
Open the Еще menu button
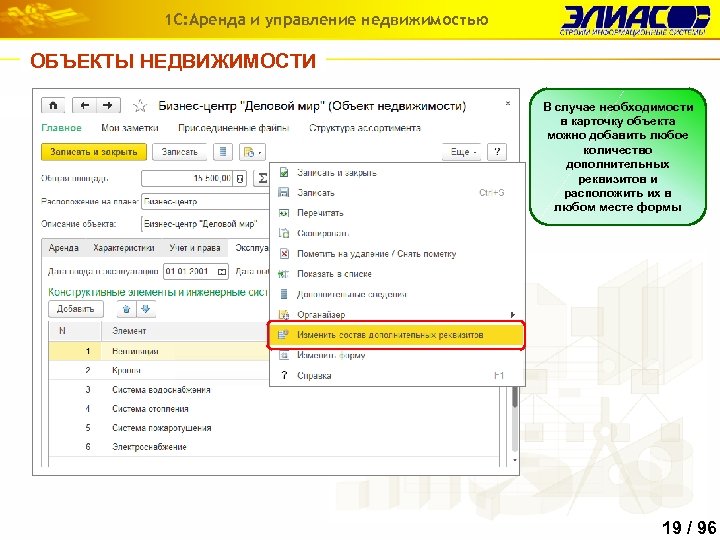(462, 152)
